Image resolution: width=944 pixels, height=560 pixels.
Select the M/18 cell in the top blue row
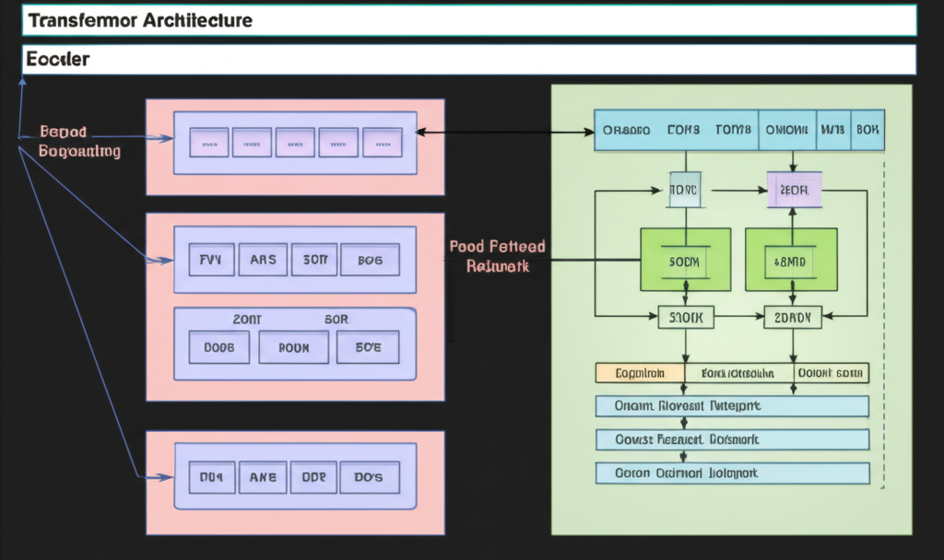pos(833,129)
